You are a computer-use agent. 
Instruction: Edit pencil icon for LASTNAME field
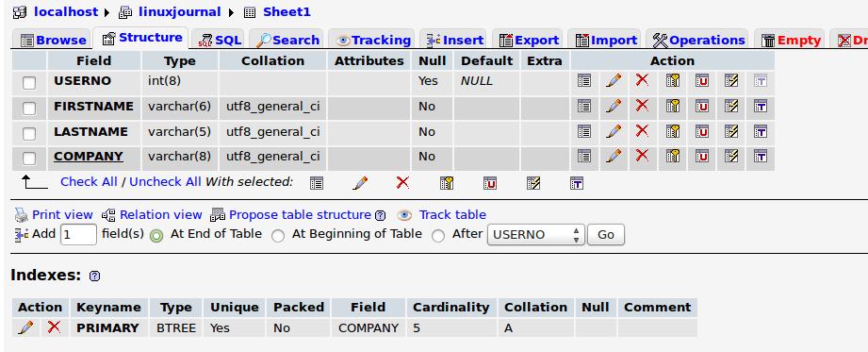[x=613, y=131]
